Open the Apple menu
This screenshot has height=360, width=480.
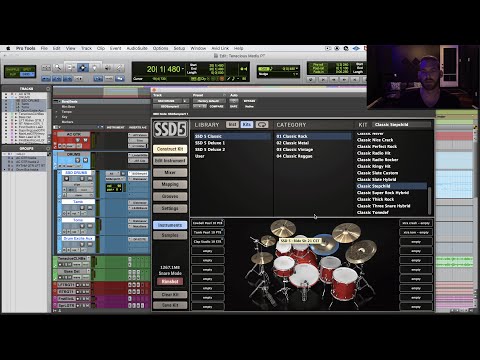pyautogui.click(x=8, y=48)
